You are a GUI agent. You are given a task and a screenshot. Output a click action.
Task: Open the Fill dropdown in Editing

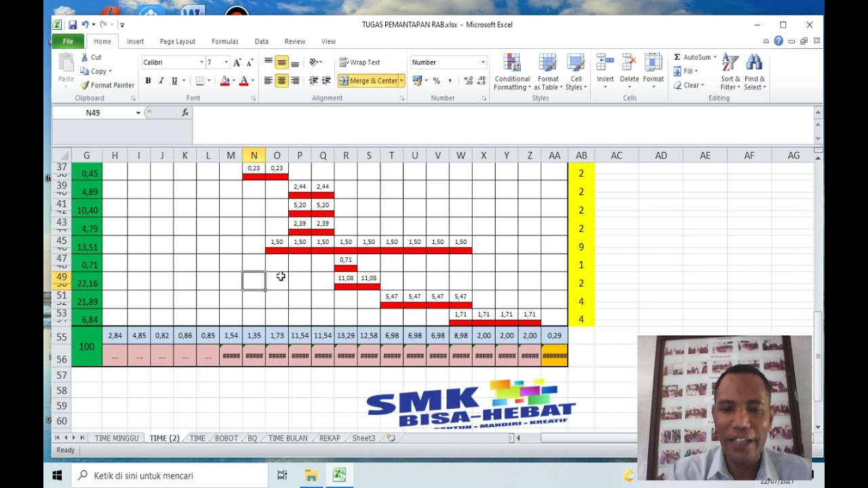(x=687, y=71)
